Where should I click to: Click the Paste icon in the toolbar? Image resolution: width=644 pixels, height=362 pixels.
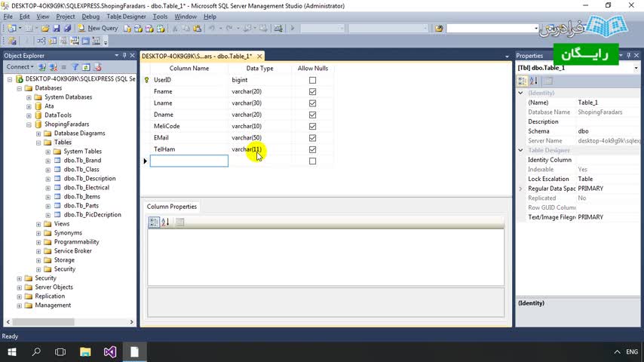coord(197,29)
